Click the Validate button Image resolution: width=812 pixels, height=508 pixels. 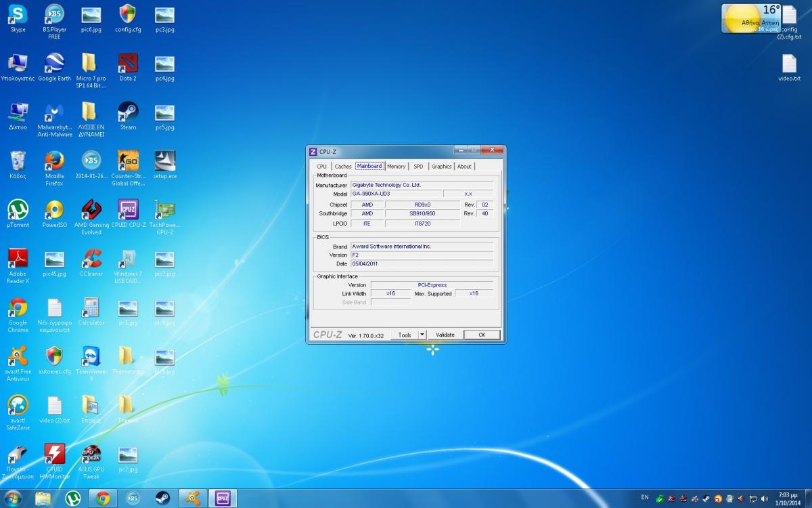tap(445, 335)
